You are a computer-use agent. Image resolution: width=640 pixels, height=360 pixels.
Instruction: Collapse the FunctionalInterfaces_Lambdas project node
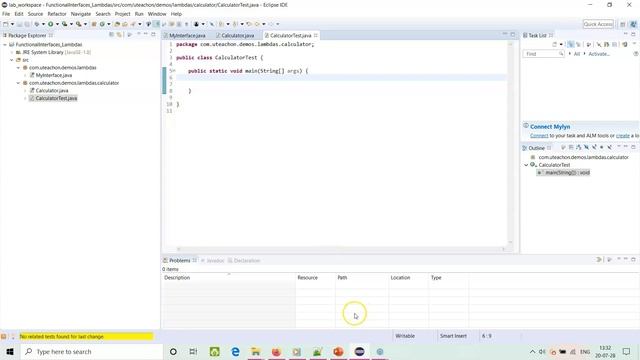click(x=5, y=44)
